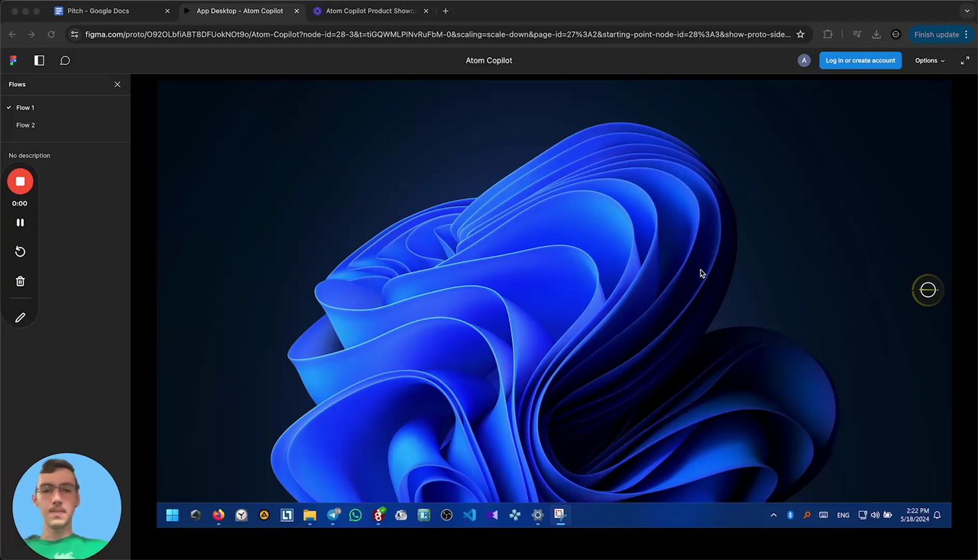This screenshot has width=978, height=560.
Task: Focus the figma.com address bar
Action: (438, 34)
